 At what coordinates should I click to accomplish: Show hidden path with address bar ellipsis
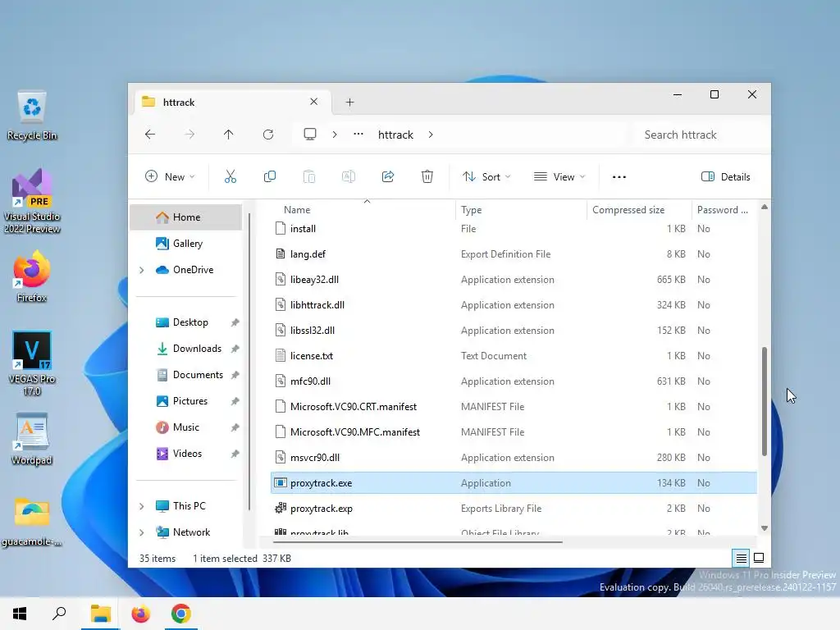[358, 135]
